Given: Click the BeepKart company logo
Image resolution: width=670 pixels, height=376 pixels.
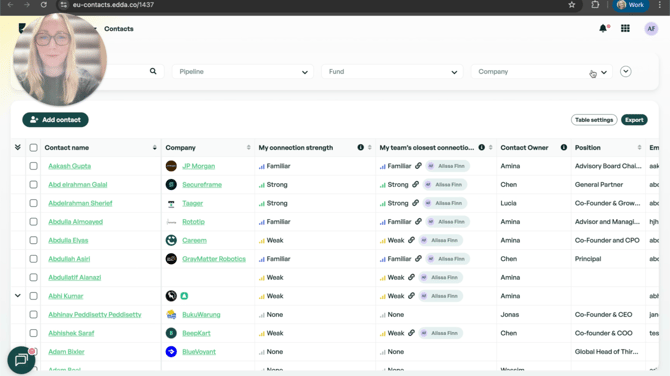Looking at the screenshot, I should 171,333.
